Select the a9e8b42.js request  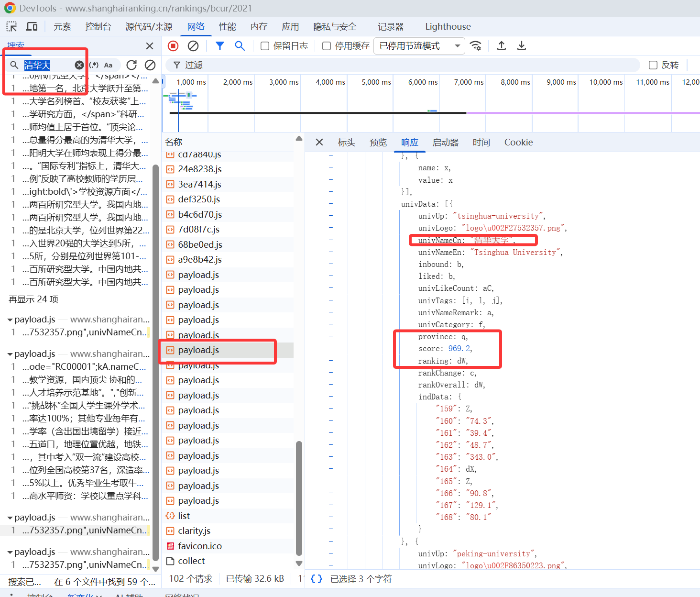click(x=228, y=259)
